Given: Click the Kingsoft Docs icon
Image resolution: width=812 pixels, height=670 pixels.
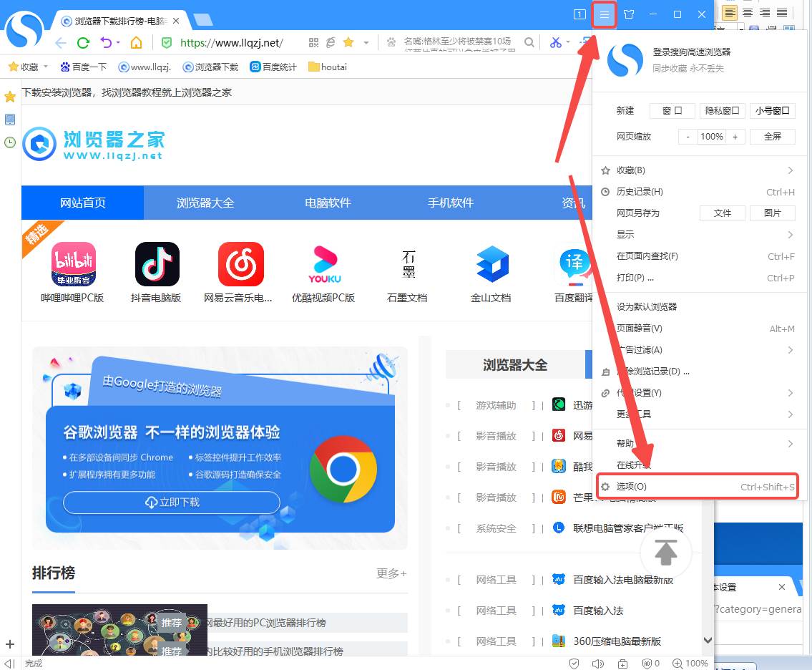Looking at the screenshot, I should (x=492, y=264).
